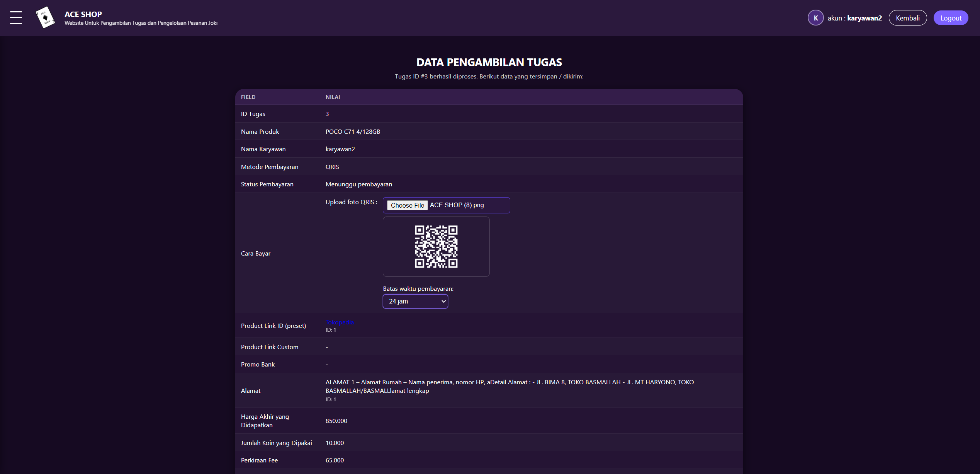Open the hamburger sidebar menu
980x474 pixels.
point(16,18)
